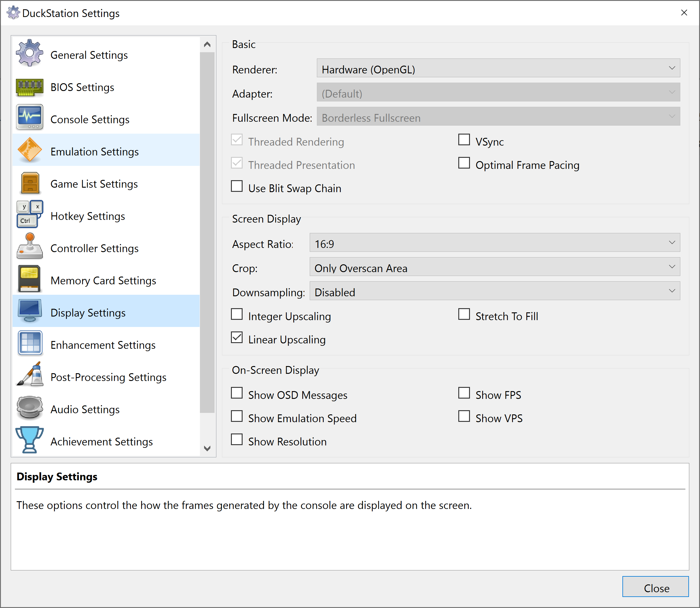Click the BIOS Settings chip icon
The image size is (700, 608).
pyautogui.click(x=30, y=87)
